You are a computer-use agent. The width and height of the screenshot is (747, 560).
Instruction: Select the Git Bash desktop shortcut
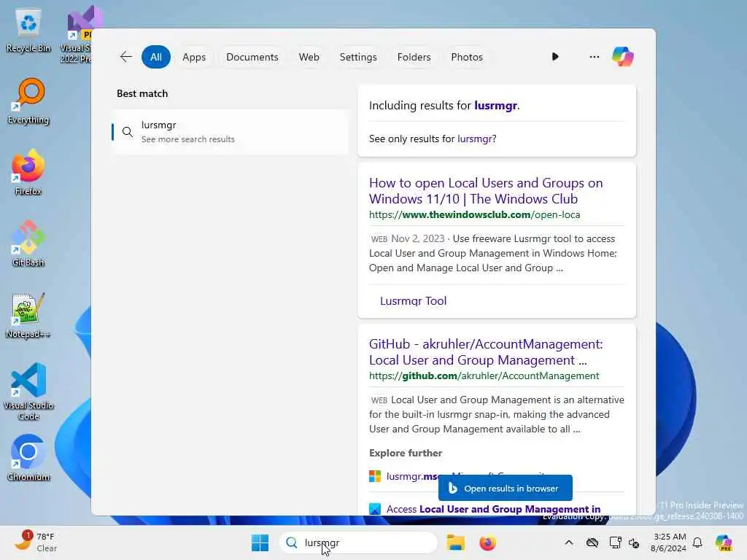[28, 244]
